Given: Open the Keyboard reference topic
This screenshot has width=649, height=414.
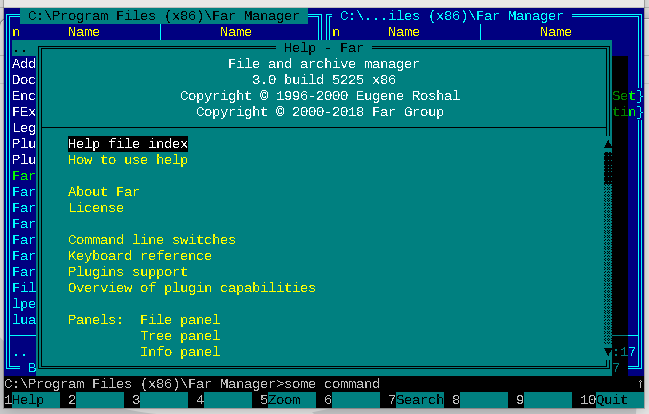Looking at the screenshot, I should (140, 255).
